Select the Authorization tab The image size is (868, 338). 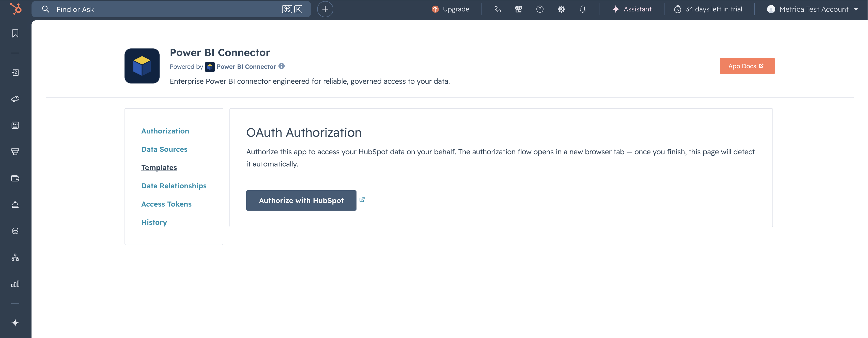pyautogui.click(x=165, y=131)
